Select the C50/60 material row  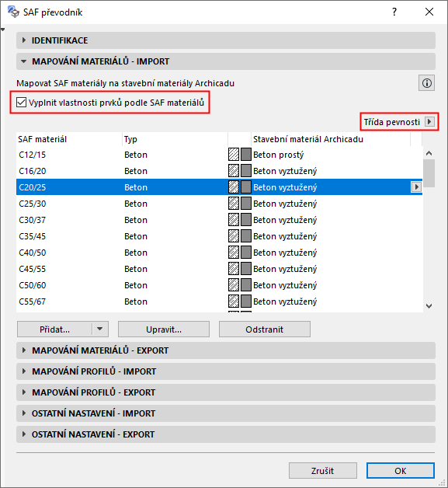(219, 284)
